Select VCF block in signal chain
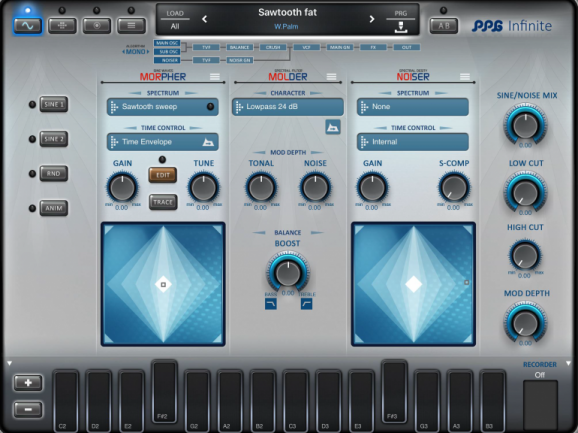Viewport: 578px width, 433px height. [x=306, y=47]
